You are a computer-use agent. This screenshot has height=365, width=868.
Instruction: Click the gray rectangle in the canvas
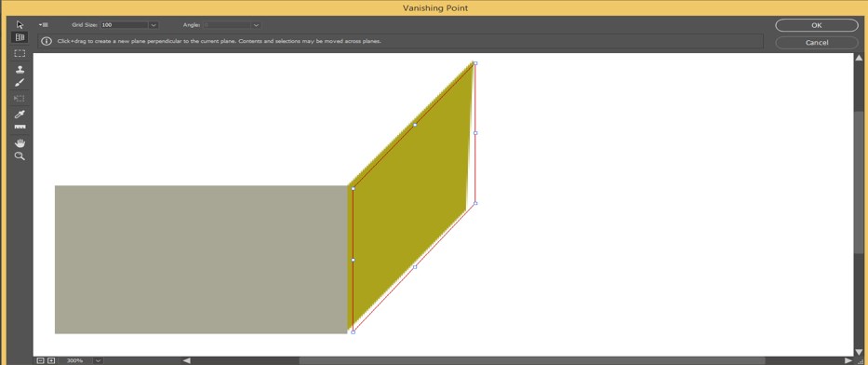201,259
